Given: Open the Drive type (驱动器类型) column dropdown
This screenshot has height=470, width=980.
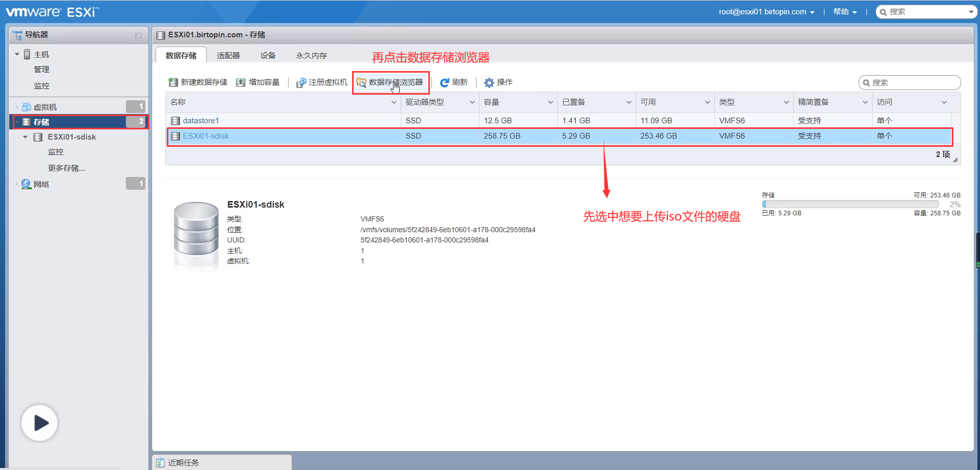Looking at the screenshot, I should click(x=472, y=102).
